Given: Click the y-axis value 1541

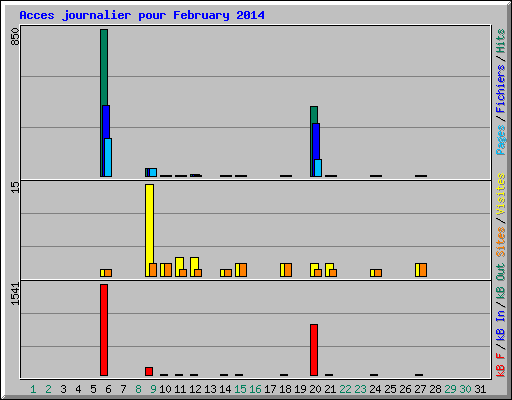Looking at the screenshot, I should click(15, 294).
